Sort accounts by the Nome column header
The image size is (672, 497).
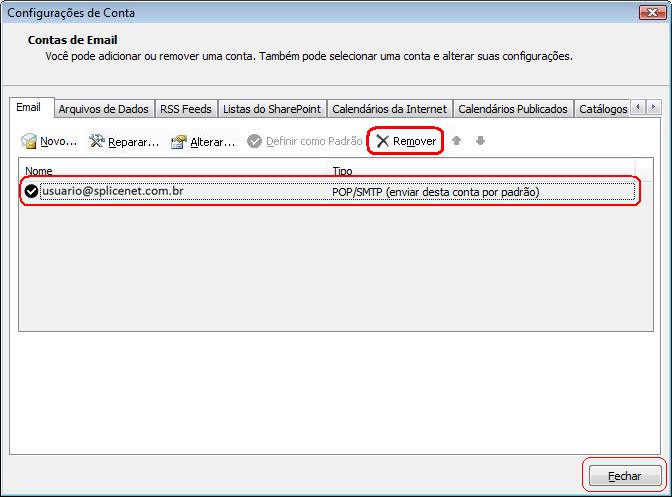tap(40, 171)
